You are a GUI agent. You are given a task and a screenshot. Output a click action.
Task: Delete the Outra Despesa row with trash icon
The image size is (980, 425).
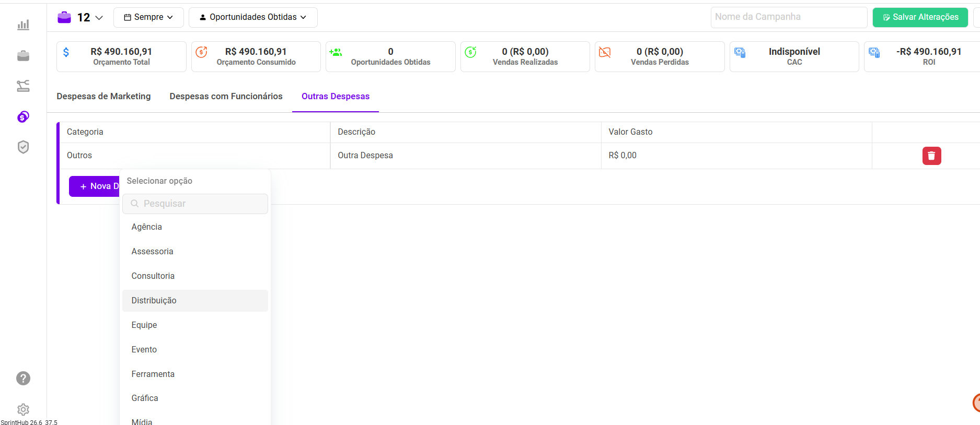point(931,156)
